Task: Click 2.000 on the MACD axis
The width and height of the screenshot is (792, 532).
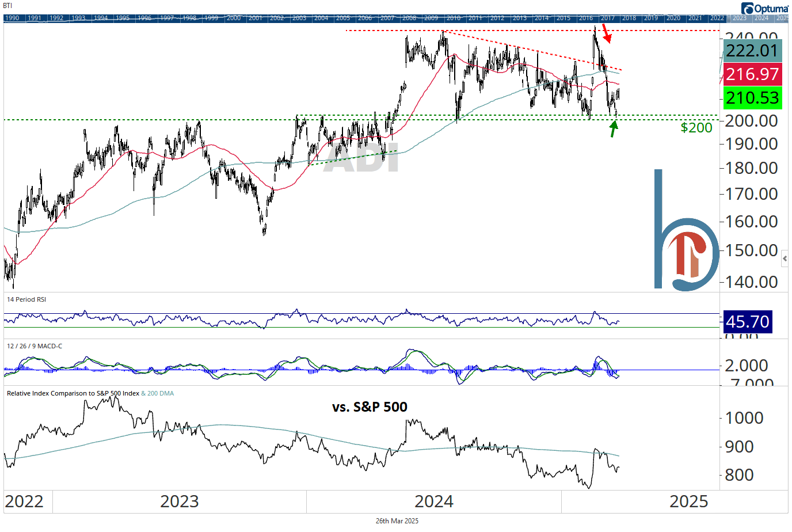Action: [747, 366]
